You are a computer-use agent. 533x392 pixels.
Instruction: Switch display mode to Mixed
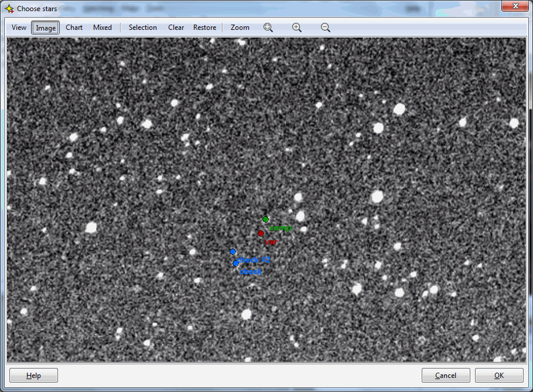102,28
